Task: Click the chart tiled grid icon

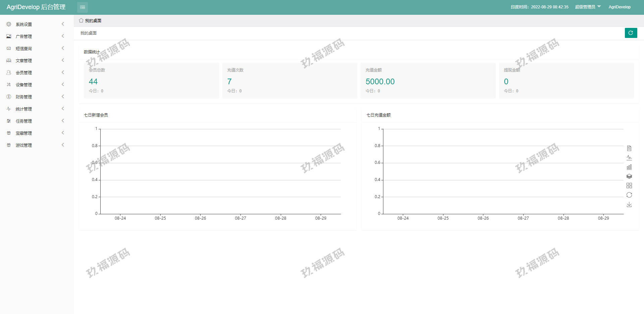Action: [629, 186]
